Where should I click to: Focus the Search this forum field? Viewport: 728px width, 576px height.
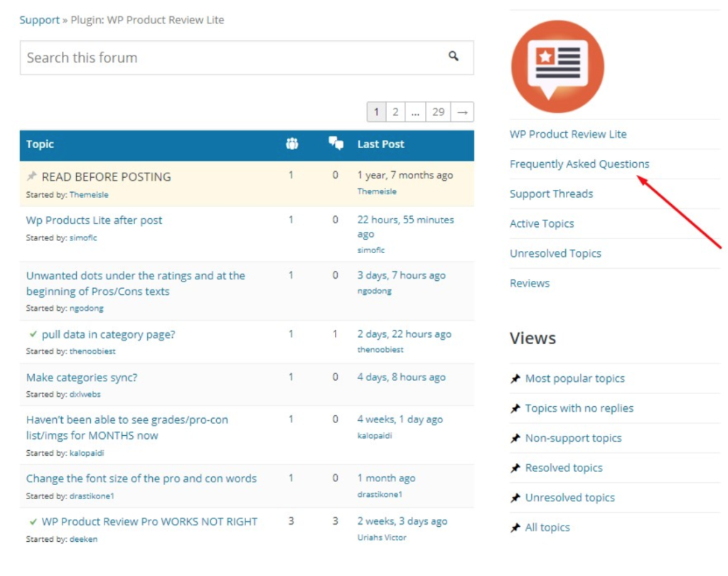point(227,58)
